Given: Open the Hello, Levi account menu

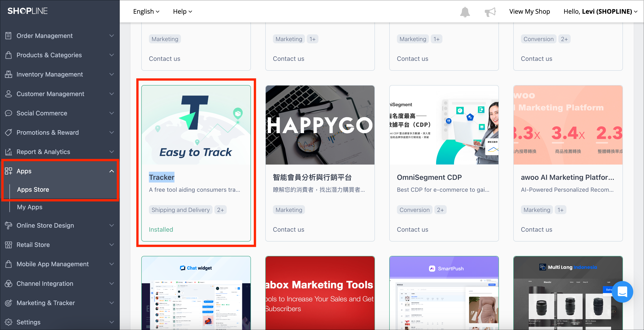Looking at the screenshot, I should 600,11.
